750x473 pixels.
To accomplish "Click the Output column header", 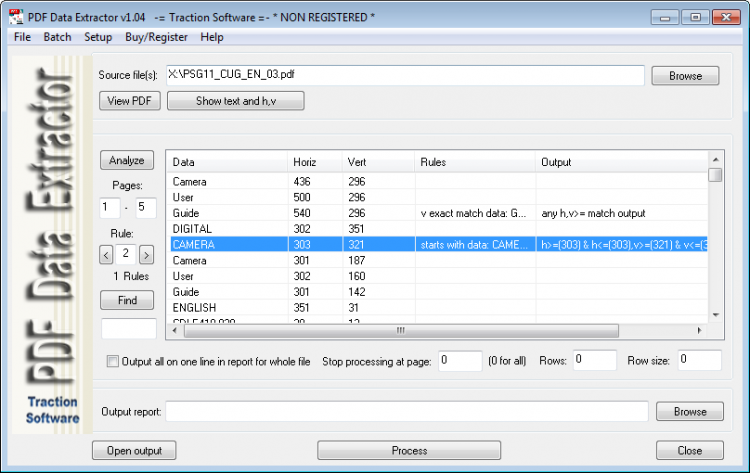I will click(621, 162).
